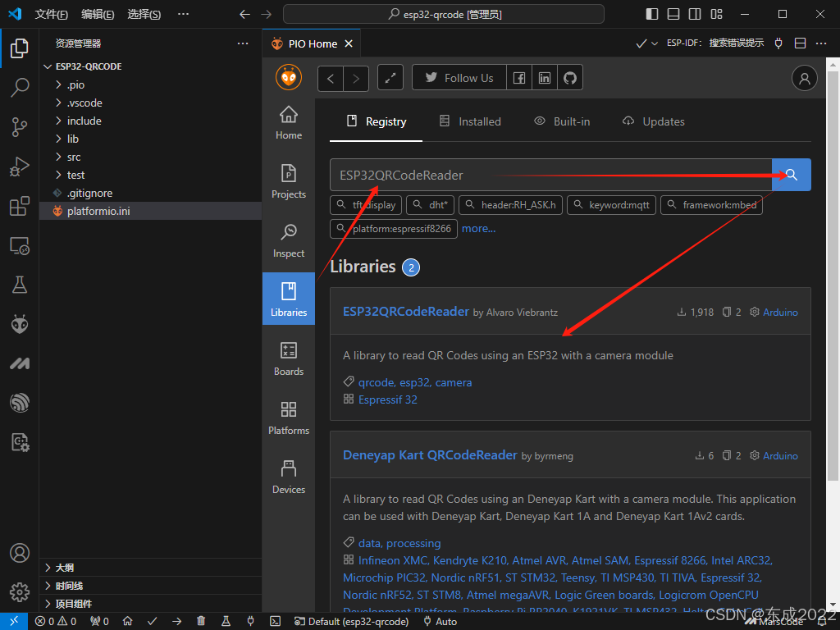This screenshot has height=630, width=840.
Task: Click the Default (esp32-qrcode) environment status item
Action: click(x=351, y=622)
